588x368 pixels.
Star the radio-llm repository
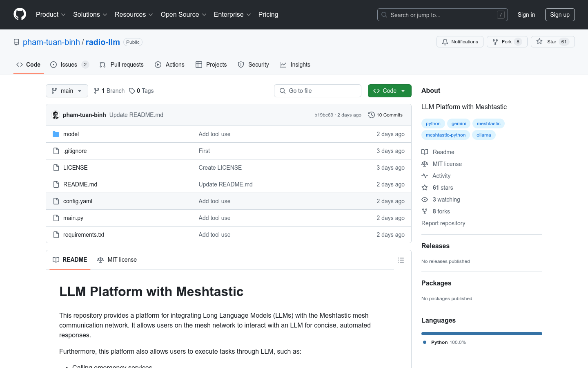pyautogui.click(x=552, y=42)
